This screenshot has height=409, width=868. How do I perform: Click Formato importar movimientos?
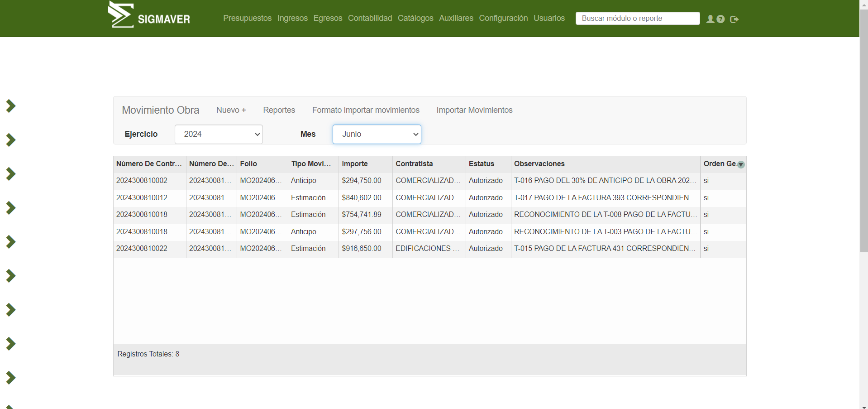click(x=366, y=110)
